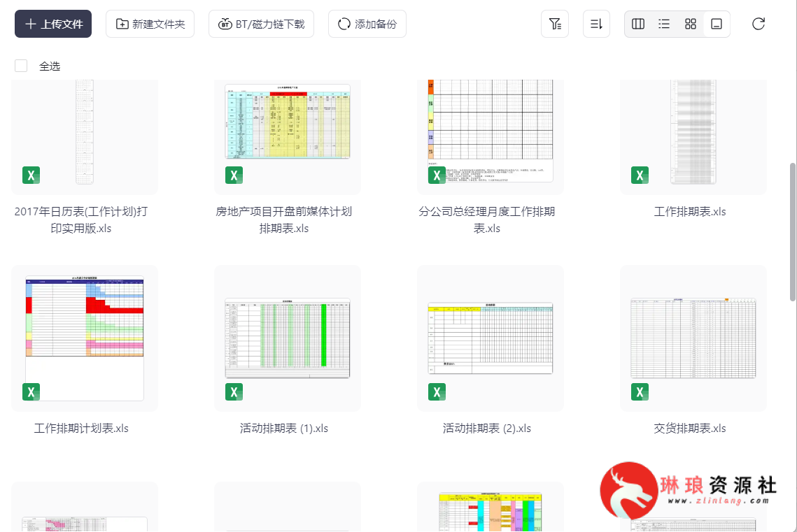The height and width of the screenshot is (532, 797).
Task: Select file name 工作排期表.xls
Action: click(x=690, y=212)
